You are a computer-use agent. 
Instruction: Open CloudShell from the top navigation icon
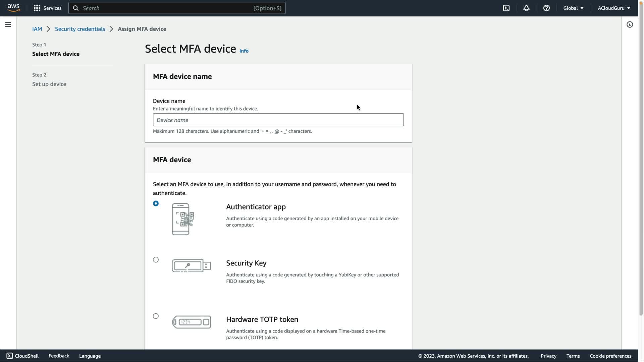pyautogui.click(x=506, y=8)
